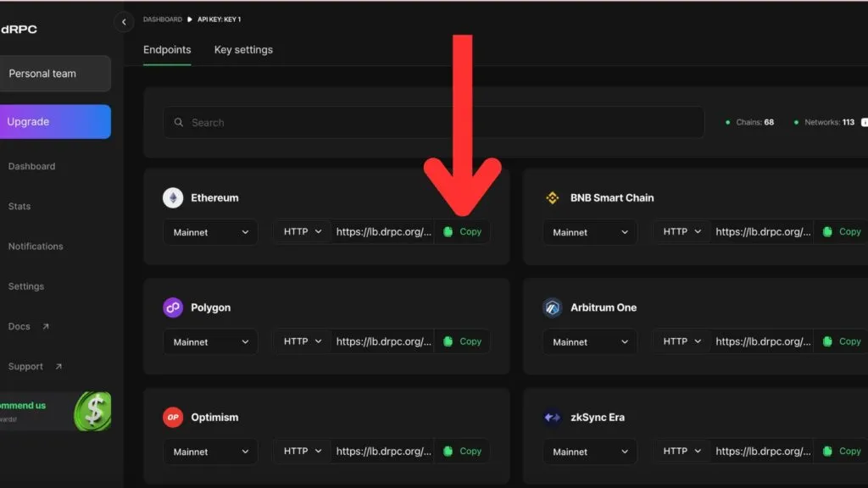This screenshot has width=868, height=488.
Task: Copy the zkSync Era endpoint URL
Action: [x=842, y=451]
